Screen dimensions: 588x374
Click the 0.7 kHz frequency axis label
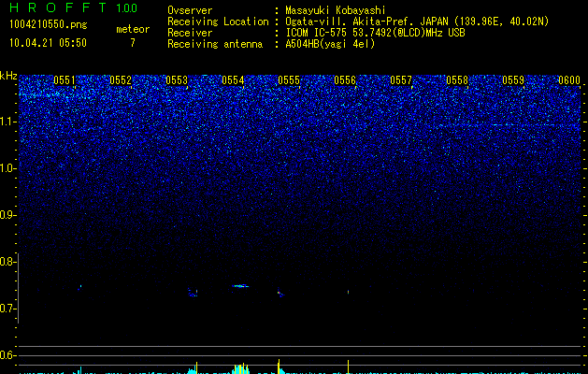(7, 309)
